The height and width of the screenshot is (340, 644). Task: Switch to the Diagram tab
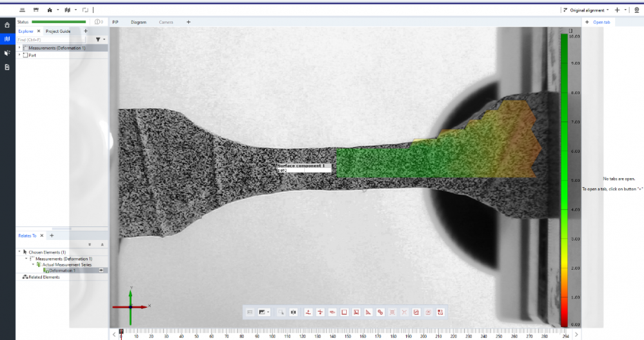(x=139, y=22)
